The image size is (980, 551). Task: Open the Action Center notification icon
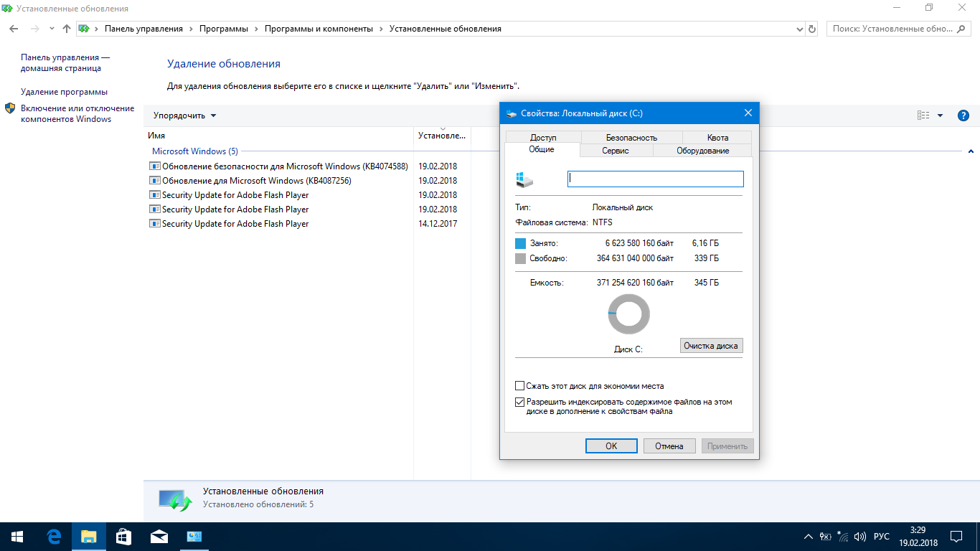(x=956, y=537)
